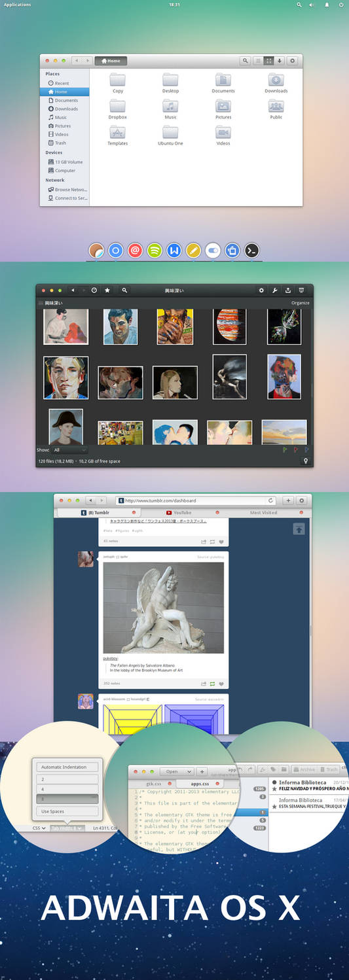Open the mail app in the dock
Viewport: 349px width, 980px height.
tap(135, 250)
